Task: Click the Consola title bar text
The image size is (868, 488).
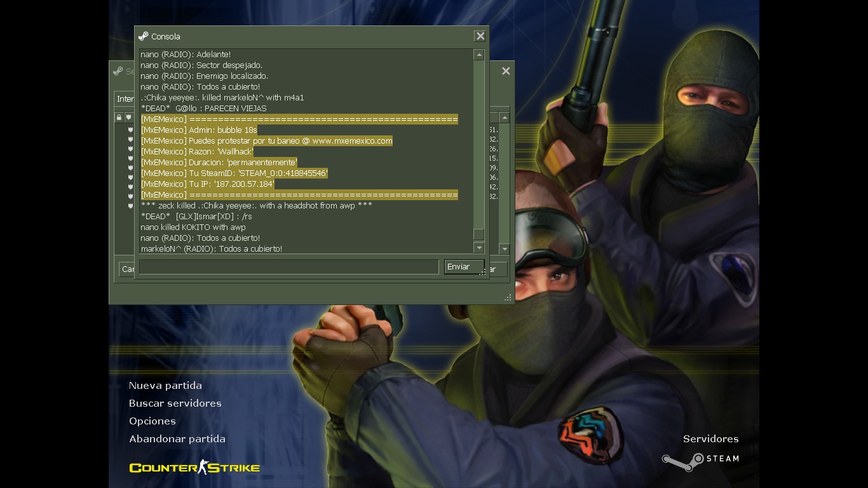Action: [x=166, y=37]
